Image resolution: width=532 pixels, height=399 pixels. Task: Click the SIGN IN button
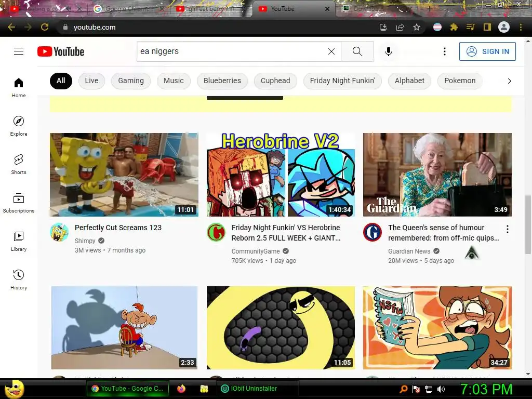coord(487,51)
